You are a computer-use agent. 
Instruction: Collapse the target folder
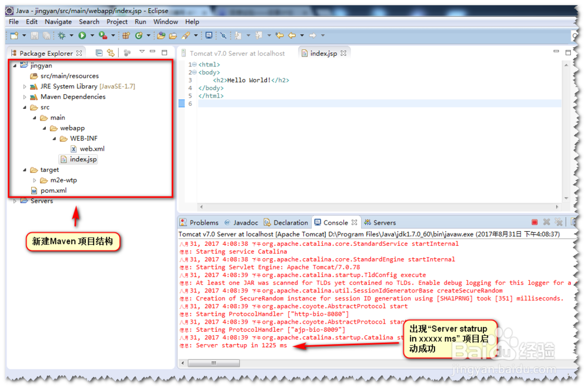(25, 170)
